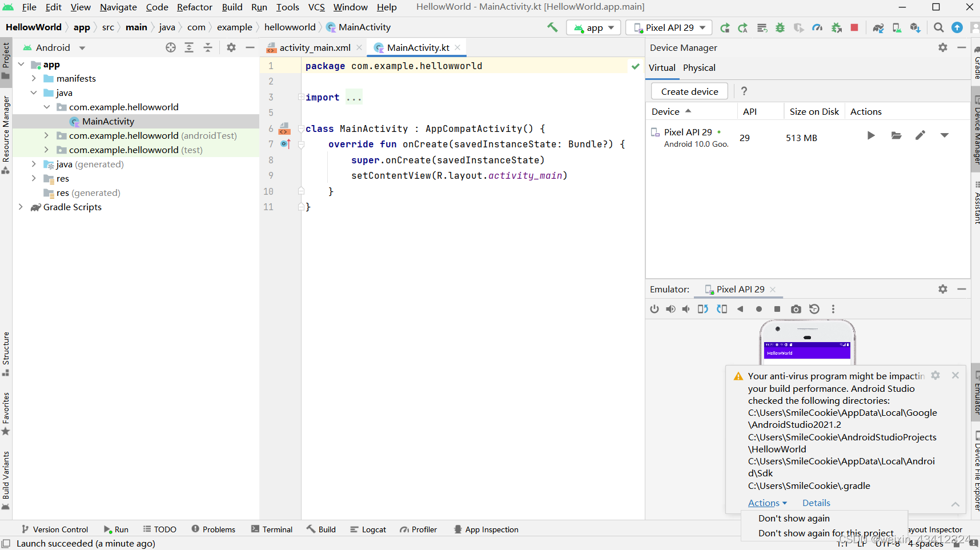
Task: Click Select Opened File target icon
Action: pos(171,48)
